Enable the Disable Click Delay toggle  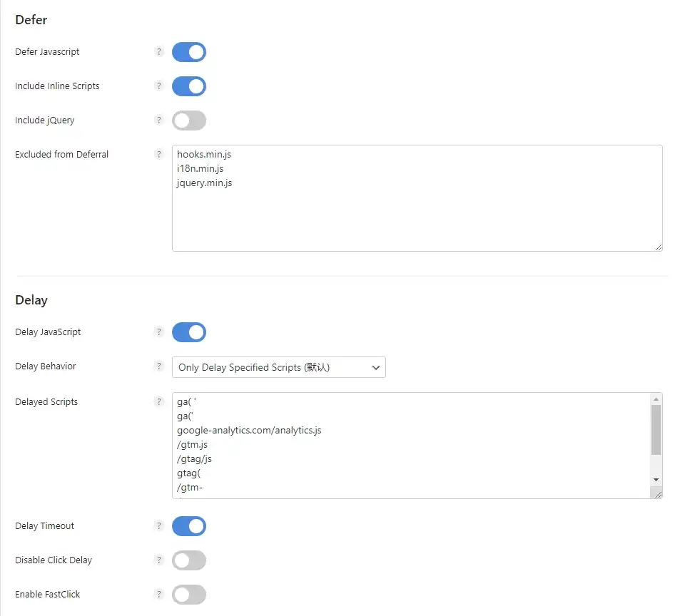[189, 560]
